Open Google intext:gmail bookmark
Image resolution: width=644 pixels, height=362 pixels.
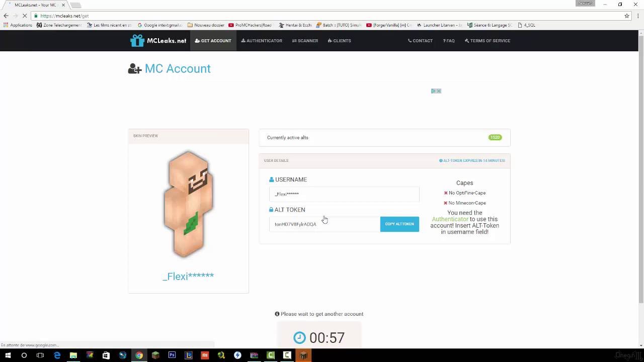pyautogui.click(x=159, y=25)
